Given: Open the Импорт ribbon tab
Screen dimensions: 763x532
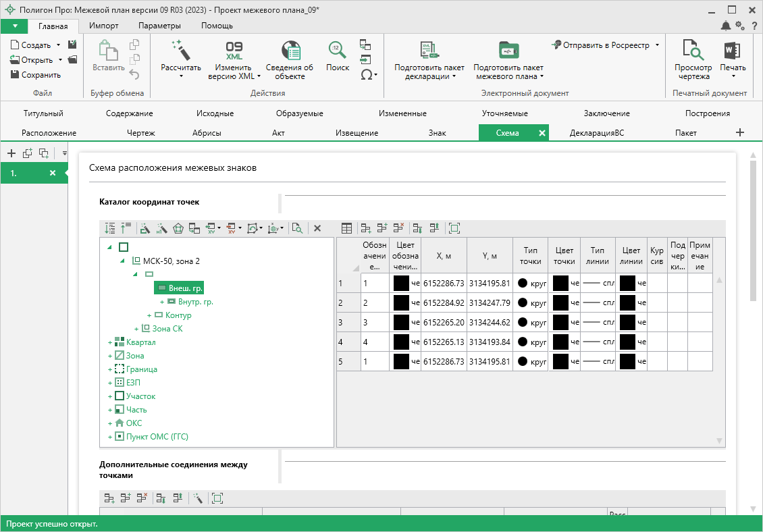Looking at the screenshot, I should [x=104, y=26].
